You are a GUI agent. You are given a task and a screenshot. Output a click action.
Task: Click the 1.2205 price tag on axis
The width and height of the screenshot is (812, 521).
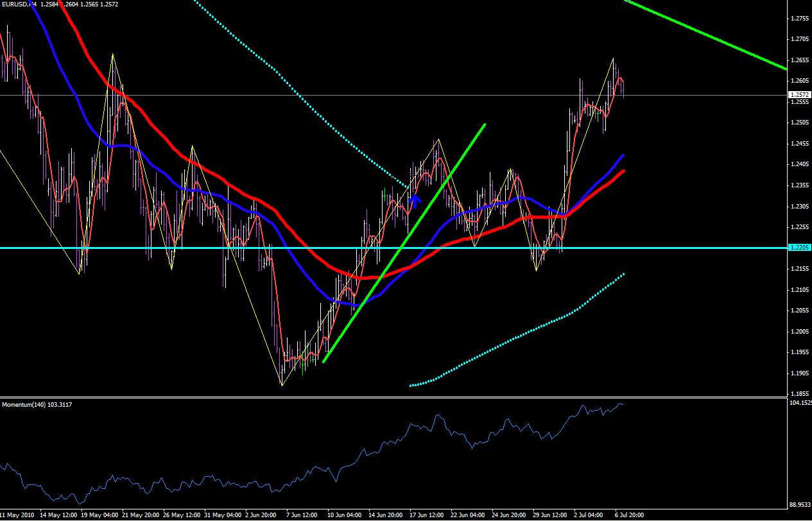(x=799, y=248)
